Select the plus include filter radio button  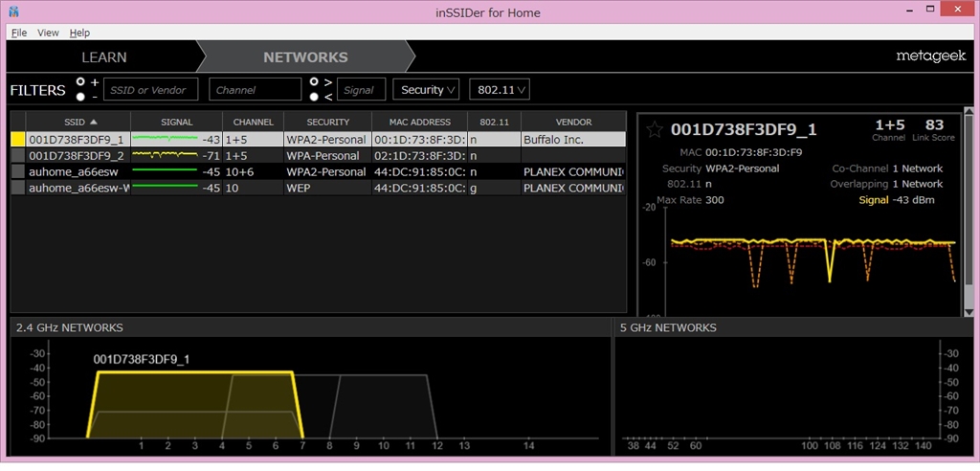pos(80,82)
